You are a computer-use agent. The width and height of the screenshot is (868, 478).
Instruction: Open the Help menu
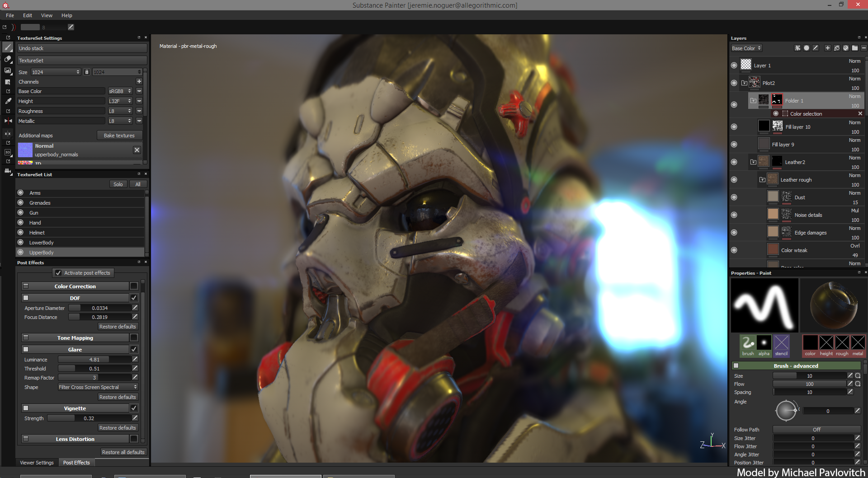point(67,15)
